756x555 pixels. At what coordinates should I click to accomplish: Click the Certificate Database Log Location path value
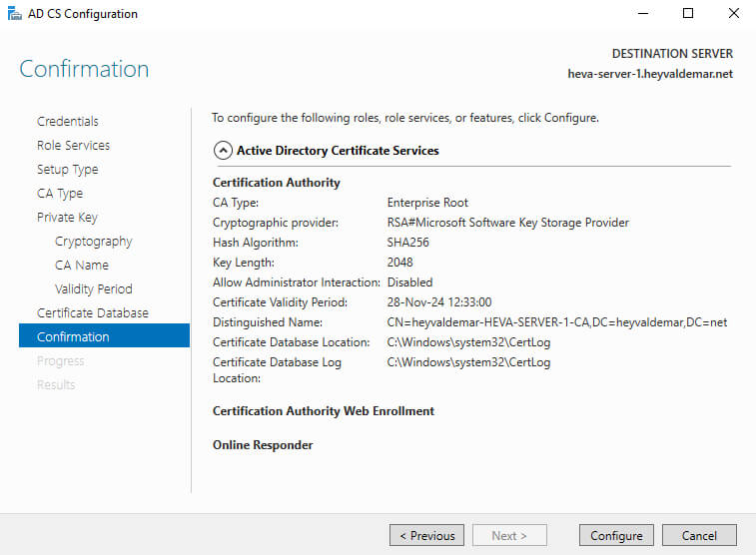pyautogui.click(x=468, y=362)
